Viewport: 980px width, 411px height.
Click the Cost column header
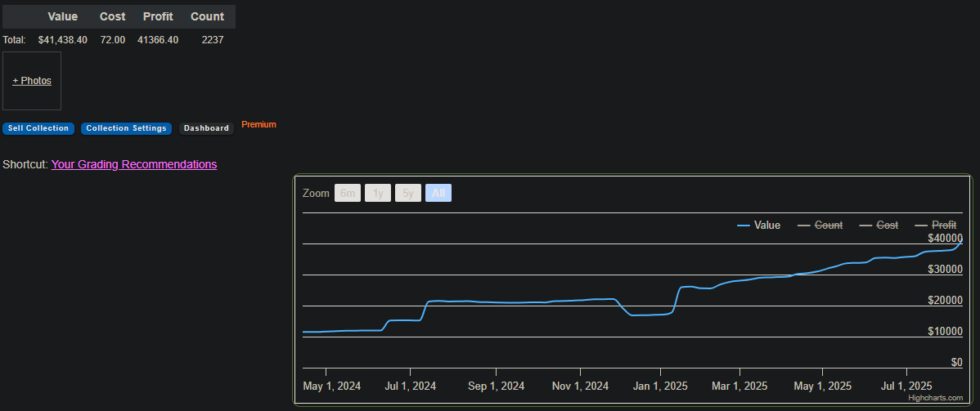[x=113, y=17]
